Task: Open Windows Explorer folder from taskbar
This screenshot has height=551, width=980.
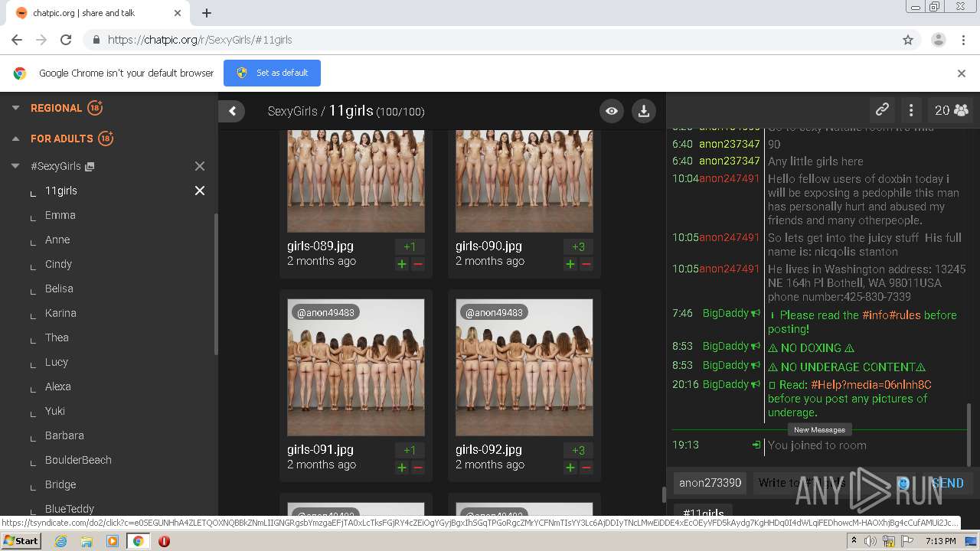Action: pyautogui.click(x=87, y=541)
